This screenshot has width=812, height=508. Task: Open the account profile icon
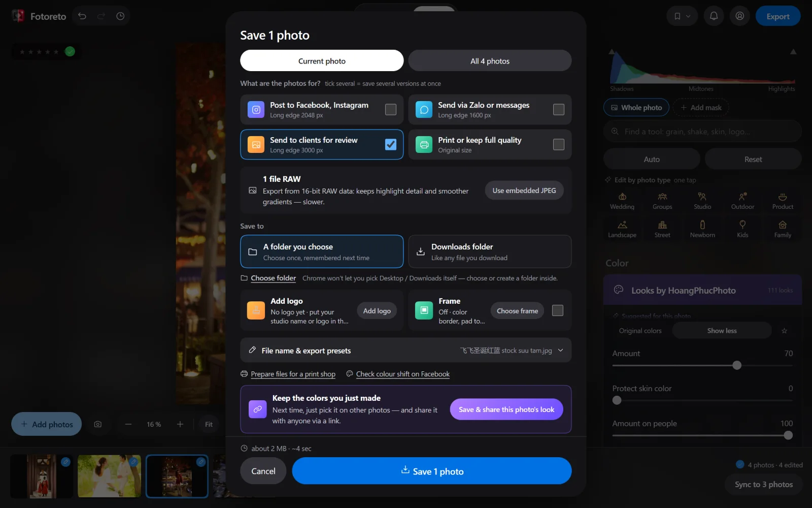tap(740, 16)
